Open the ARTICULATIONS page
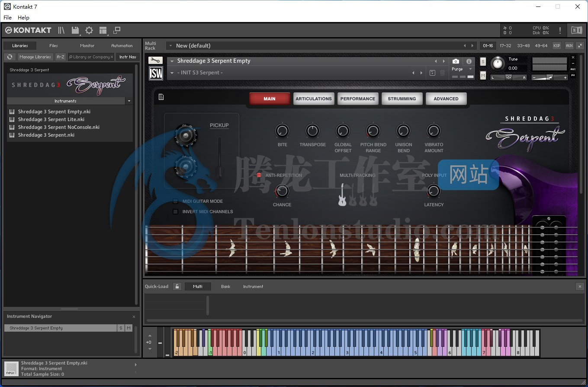588x387 pixels. coord(314,99)
